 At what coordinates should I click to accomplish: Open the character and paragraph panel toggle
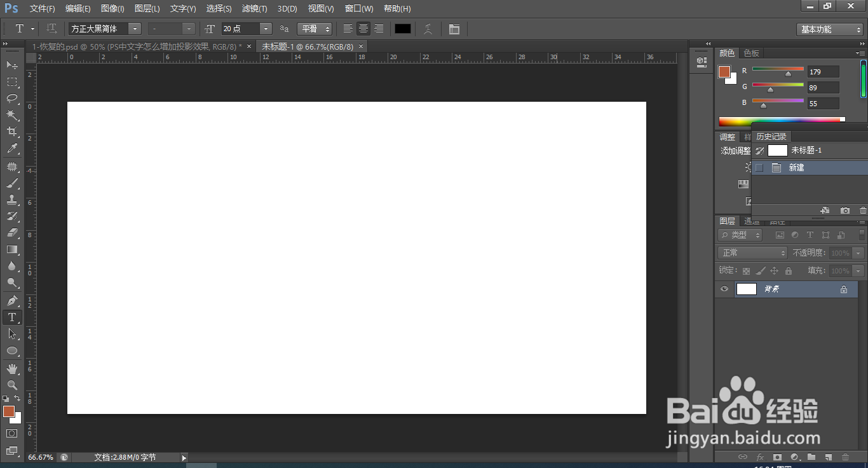[x=454, y=29]
